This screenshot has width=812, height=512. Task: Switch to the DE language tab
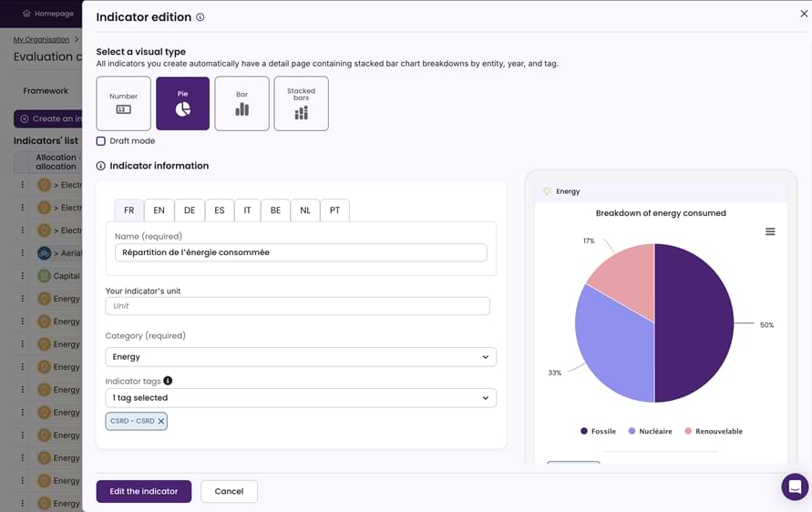point(190,210)
